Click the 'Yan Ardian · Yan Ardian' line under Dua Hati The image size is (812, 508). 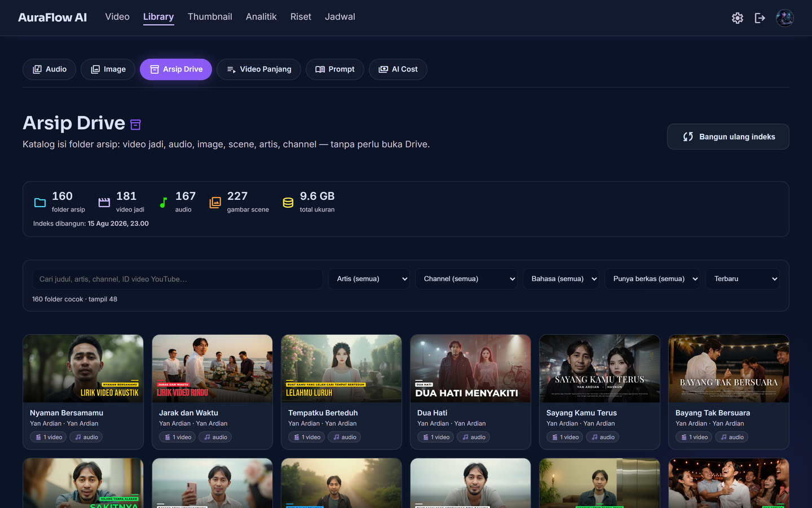tap(451, 423)
